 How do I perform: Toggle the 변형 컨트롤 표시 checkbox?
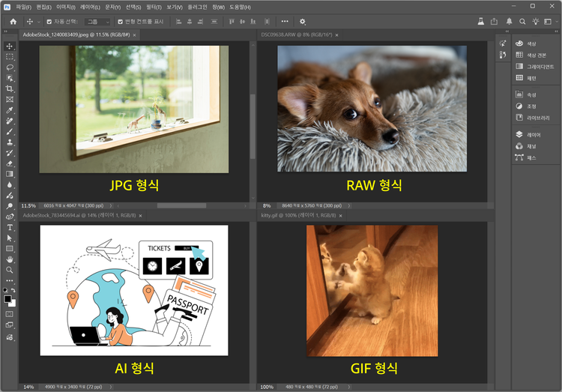click(121, 22)
